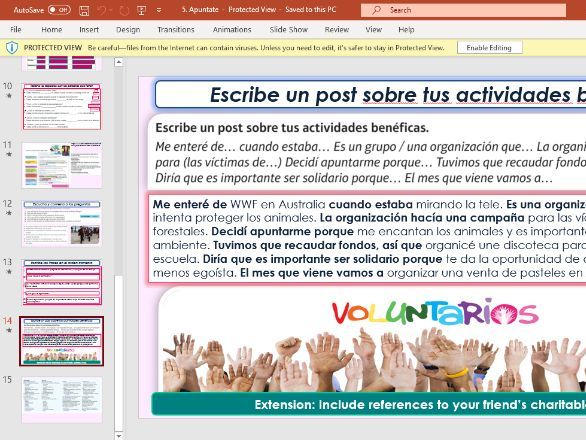586x440 pixels.
Task: Start presentation from beginning icon
Action: point(141,10)
